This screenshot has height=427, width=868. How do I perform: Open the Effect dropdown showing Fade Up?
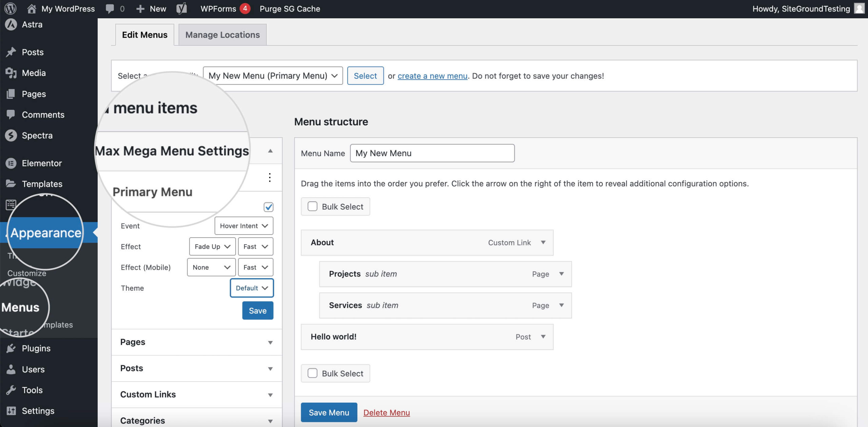[x=212, y=246]
